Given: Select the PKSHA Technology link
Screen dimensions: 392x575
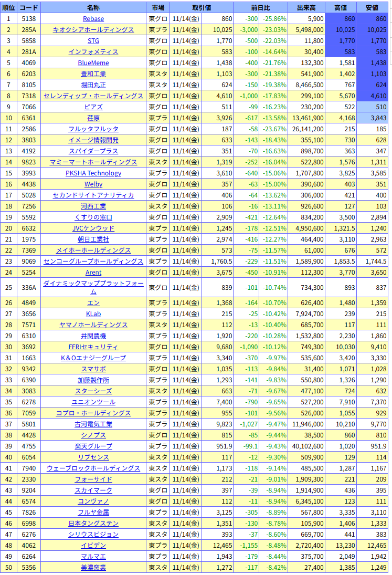Looking at the screenshot, I should coord(93,173).
